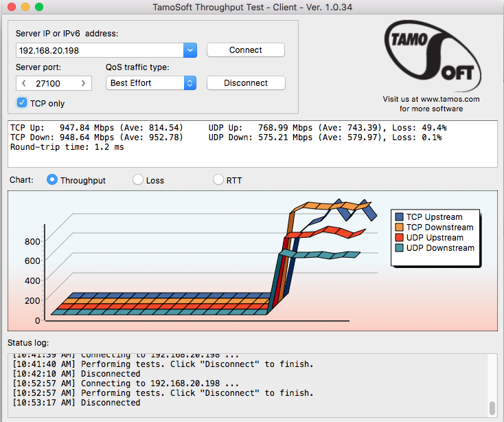The height and width of the screenshot is (422, 504).
Task: Click the UDP Upstream legend swatch
Action: pyautogui.click(x=399, y=237)
